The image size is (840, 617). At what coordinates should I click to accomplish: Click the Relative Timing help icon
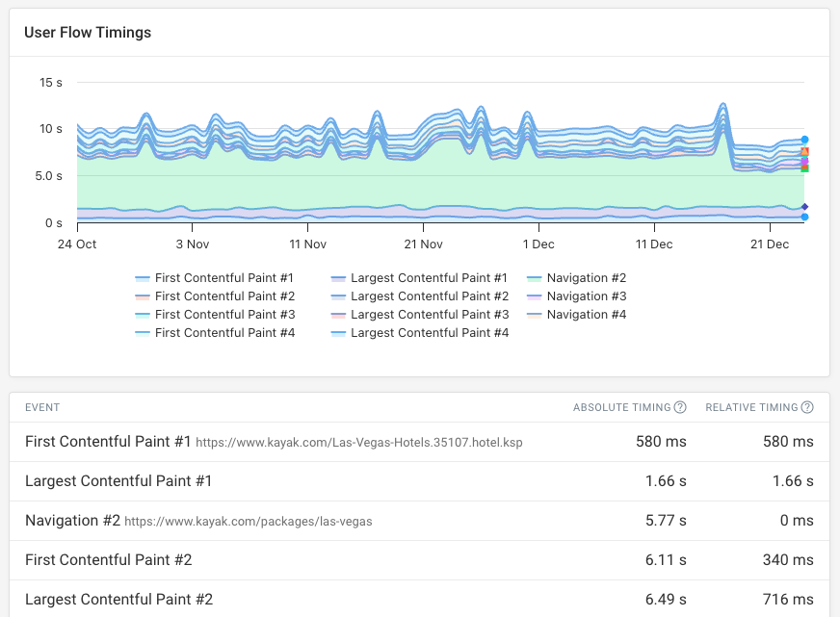pyautogui.click(x=809, y=407)
